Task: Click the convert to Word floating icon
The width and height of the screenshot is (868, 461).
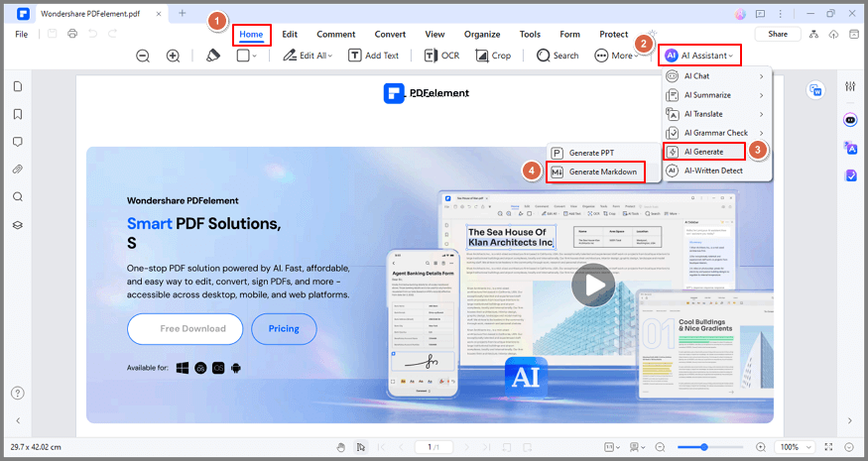Action: click(815, 90)
